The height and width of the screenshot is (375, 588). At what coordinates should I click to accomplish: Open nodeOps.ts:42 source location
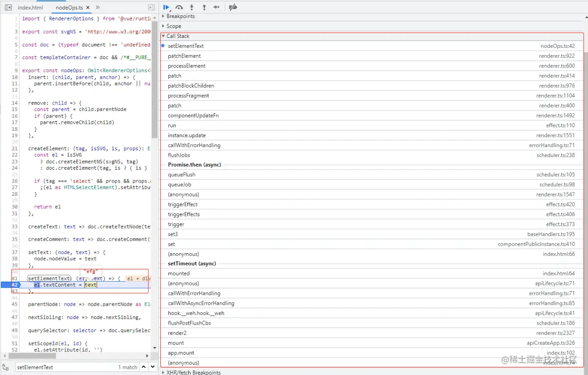click(558, 46)
